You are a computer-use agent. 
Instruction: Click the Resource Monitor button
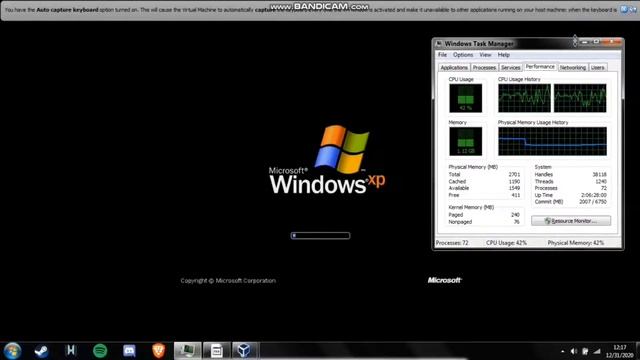point(571,221)
